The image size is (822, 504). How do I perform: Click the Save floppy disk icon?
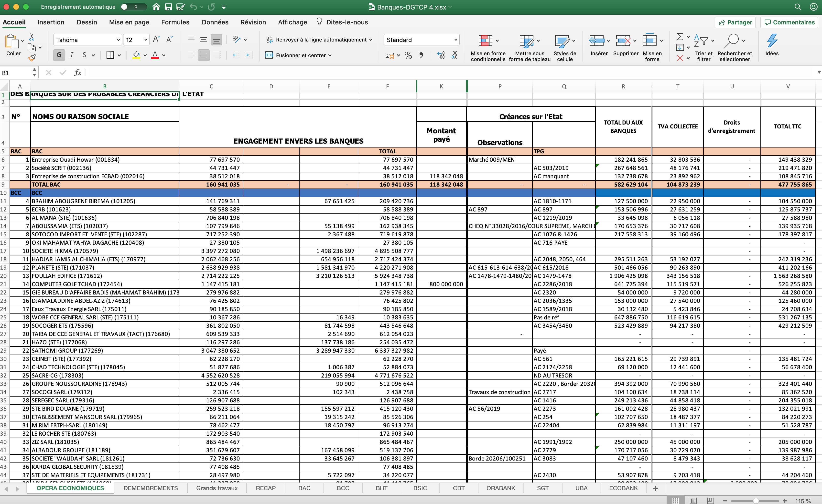(168, 7)
